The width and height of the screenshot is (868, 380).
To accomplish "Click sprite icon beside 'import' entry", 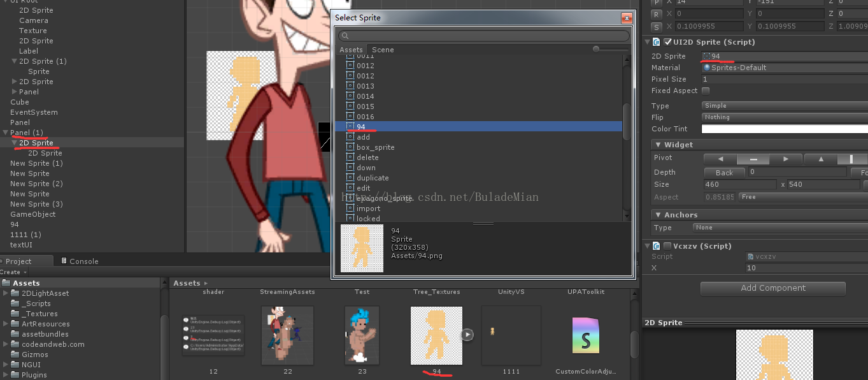I will click(350, 208).
